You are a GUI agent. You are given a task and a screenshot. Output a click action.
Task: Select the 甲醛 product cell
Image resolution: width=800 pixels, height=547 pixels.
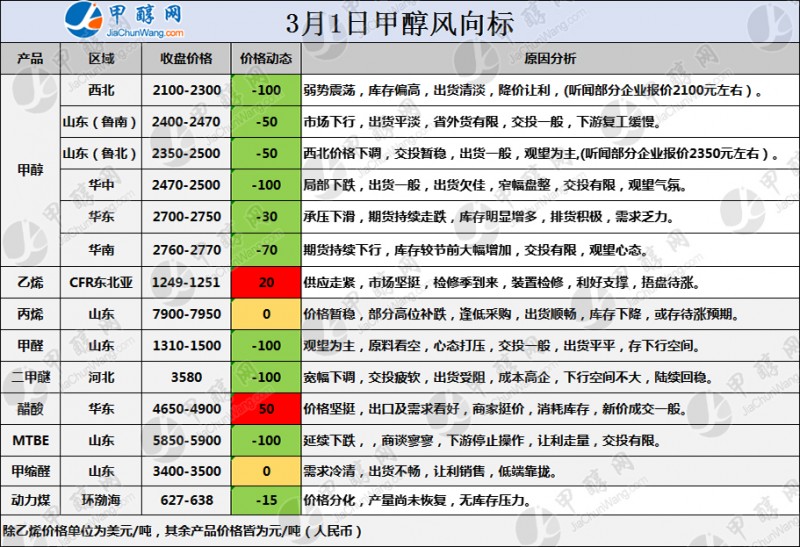click(31, 346)
